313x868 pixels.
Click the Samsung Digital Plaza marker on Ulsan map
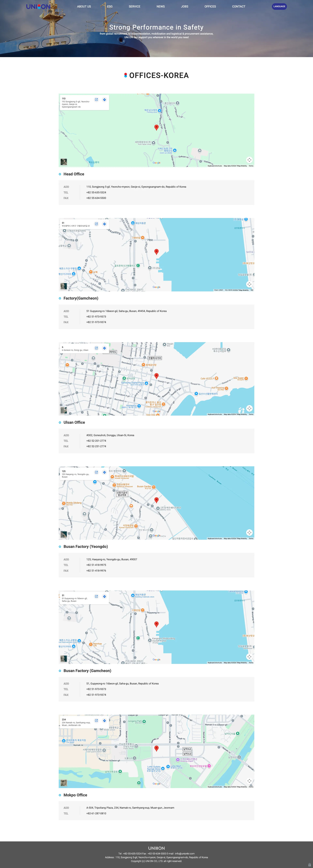pyautogui.click(x=146, y=383)
